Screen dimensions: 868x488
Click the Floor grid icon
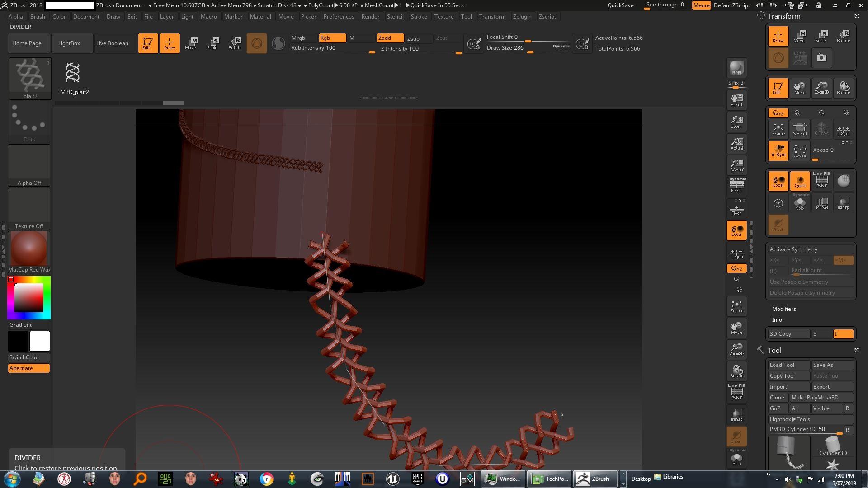[736, 209]
